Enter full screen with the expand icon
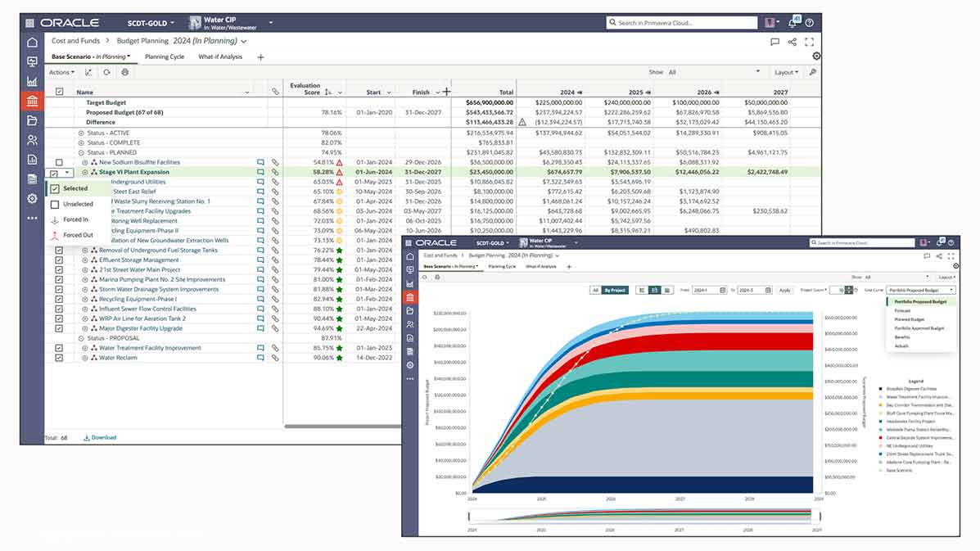980x551 pixels. click(810, 42)
